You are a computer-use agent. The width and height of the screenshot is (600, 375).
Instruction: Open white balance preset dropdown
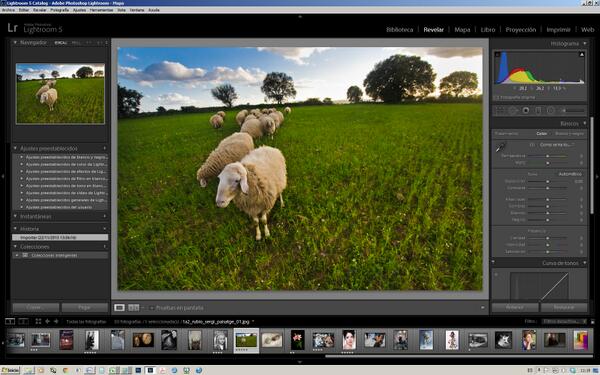(x=557, y=145)
